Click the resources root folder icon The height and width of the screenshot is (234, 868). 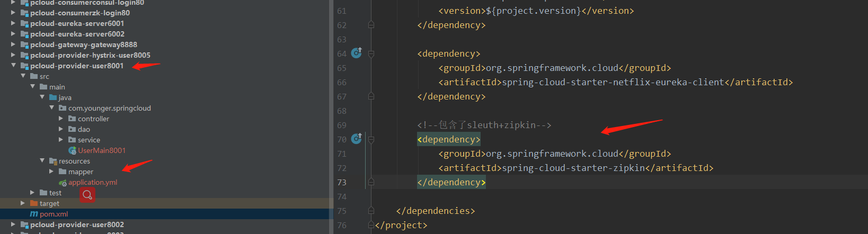53,161
